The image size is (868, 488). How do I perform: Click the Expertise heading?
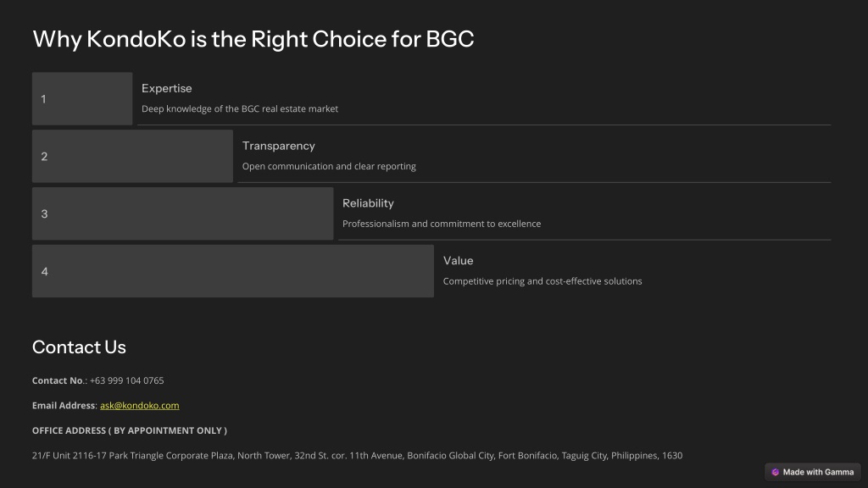[x=167, y=88]
